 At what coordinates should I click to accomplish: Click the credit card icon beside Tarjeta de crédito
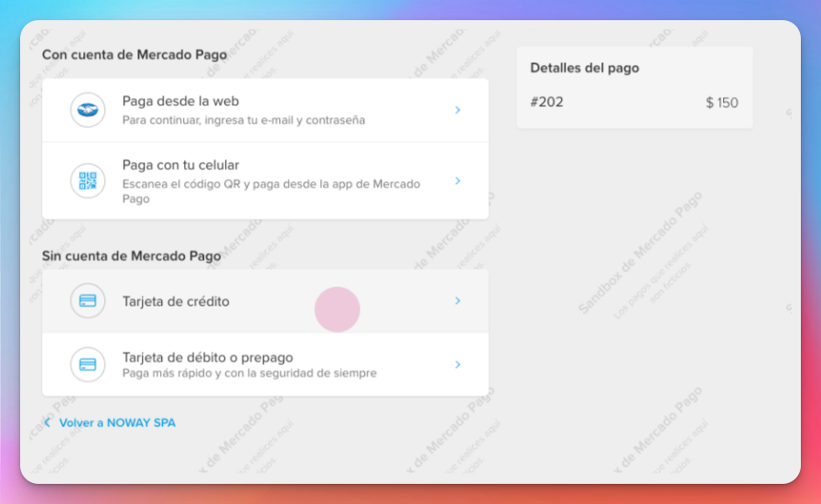88,301
